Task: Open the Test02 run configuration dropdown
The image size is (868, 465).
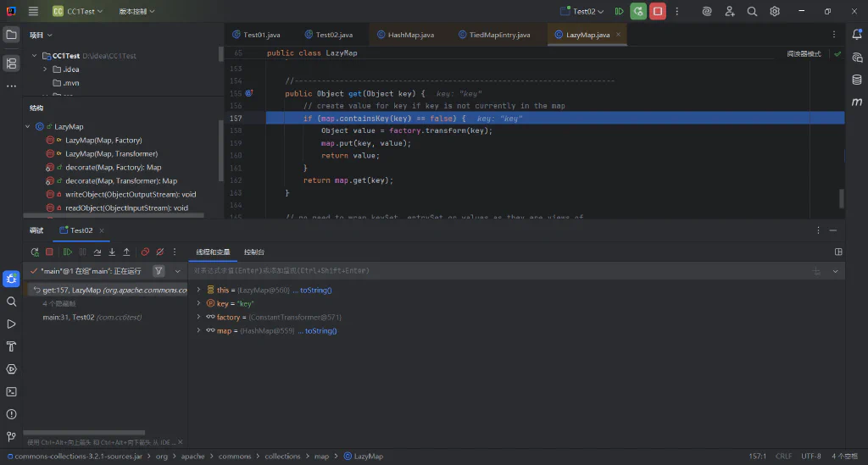Action: [x=581, y=11]
